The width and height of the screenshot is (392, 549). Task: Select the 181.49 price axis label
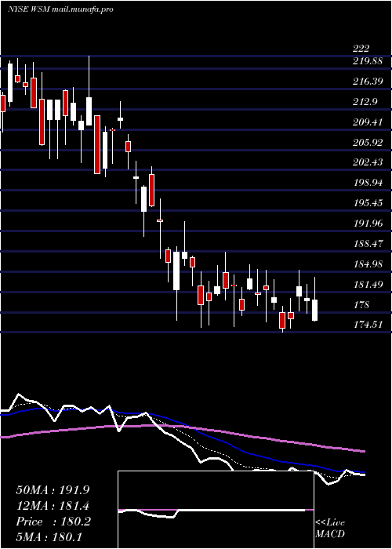pyautogui.click(x=368, y=284)
